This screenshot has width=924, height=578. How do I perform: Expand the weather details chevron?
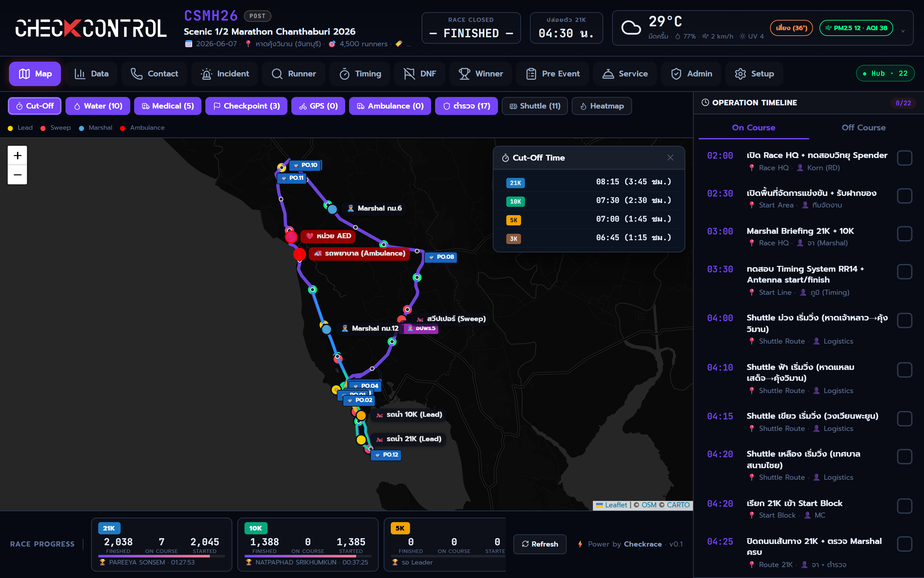click(903, 31)
